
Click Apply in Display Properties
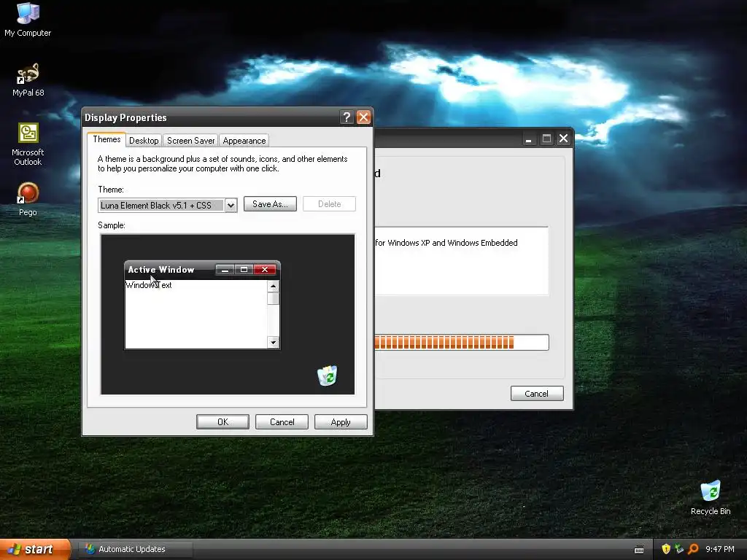341,422
